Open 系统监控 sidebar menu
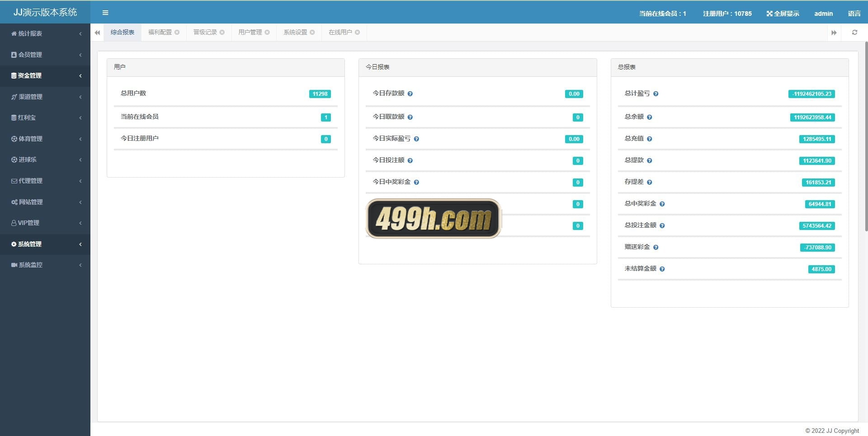 coord(45,265)
